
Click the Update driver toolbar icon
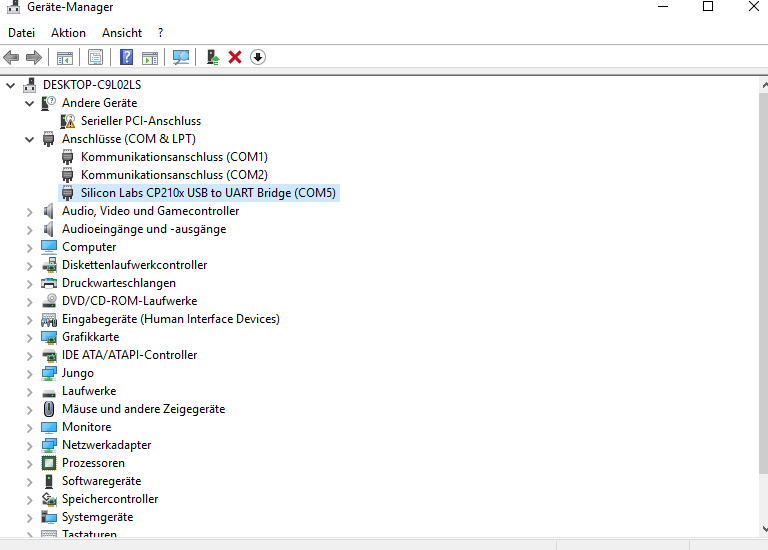coord(213,57)
